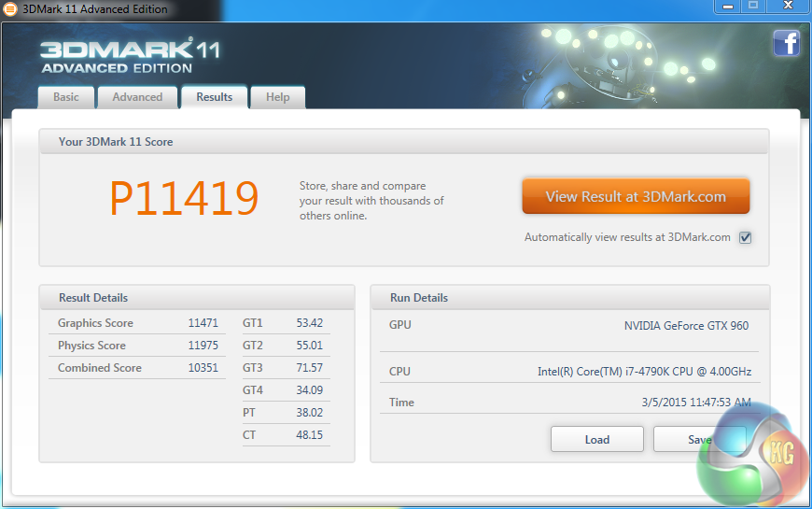Click the GT3 value 71.57
This screenshot has width=812, height=509.
pos(310,367)
